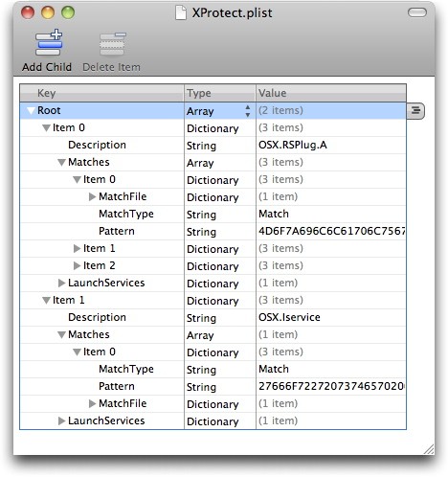Select the Description key for OSX.Iservice
Image resolution: width=448 pixels, height=477 pixels.
[x=97, y=317]
